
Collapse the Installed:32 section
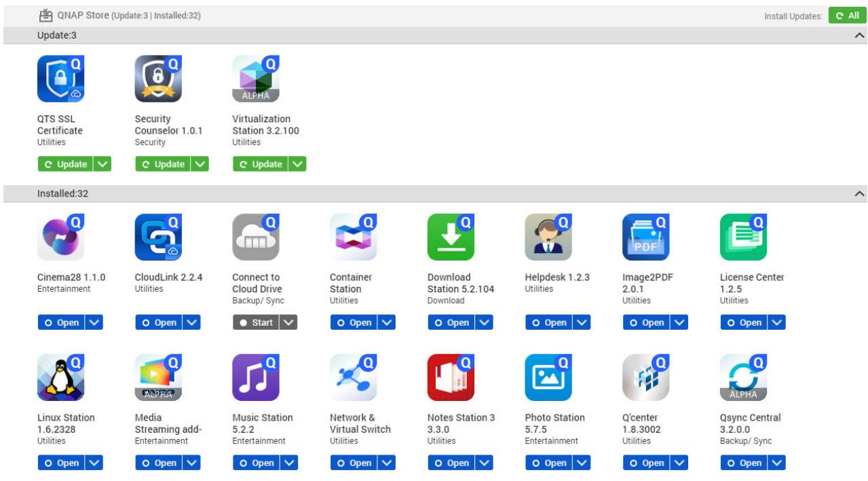860,194
